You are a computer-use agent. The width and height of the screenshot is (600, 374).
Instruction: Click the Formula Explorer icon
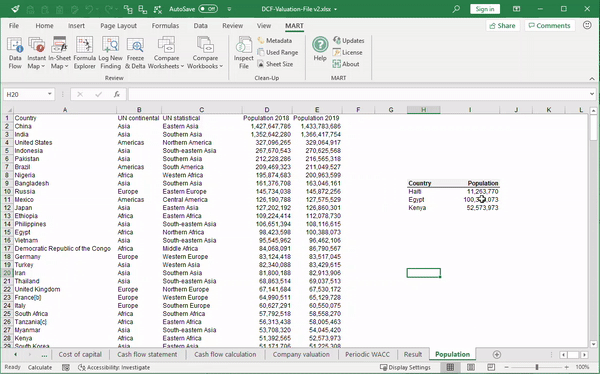[x=85, y=53]
